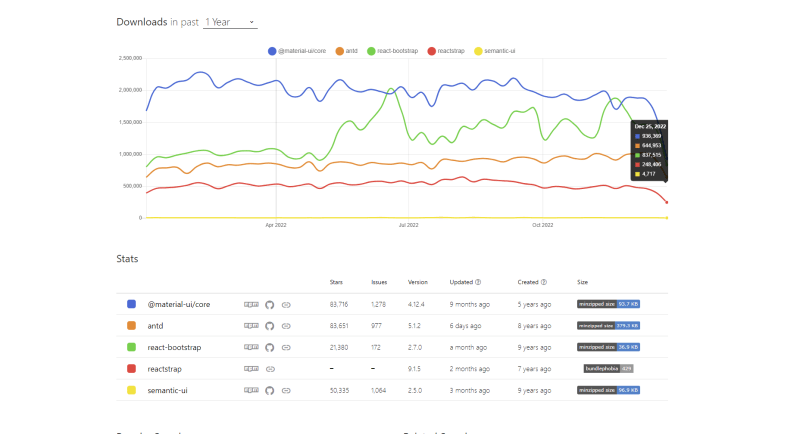The width and height of the screenshot is (800, 434).
Task: Toggle the antd series in chart legend
Action: 346,51
